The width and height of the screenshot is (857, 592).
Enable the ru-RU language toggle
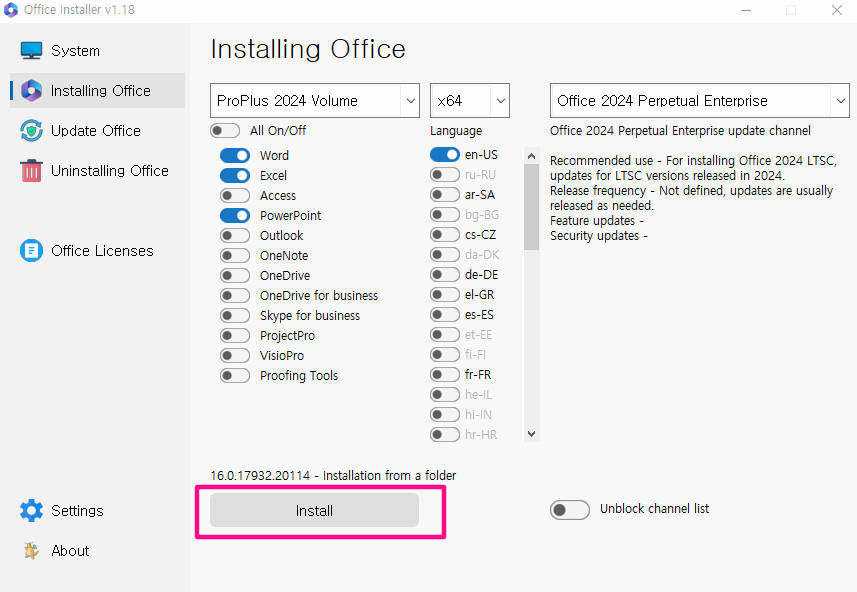point(445,175)
